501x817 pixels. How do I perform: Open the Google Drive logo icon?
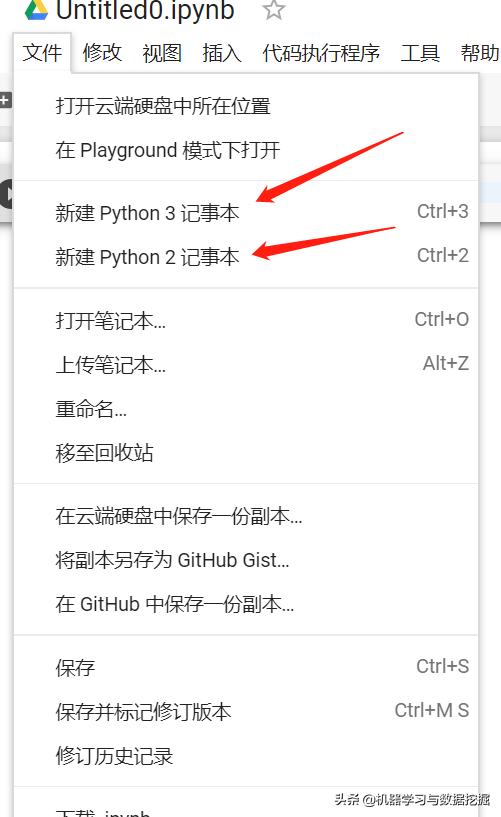(x=36, y=9)
